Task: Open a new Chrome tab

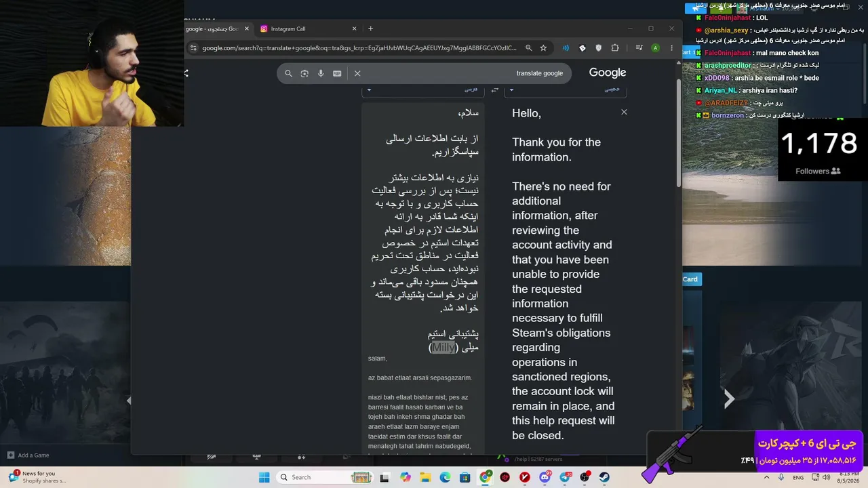Action: click(x=370, y=28)
